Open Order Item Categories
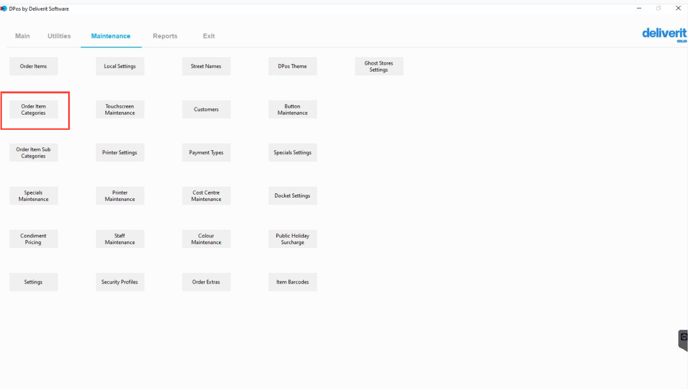 33,110
